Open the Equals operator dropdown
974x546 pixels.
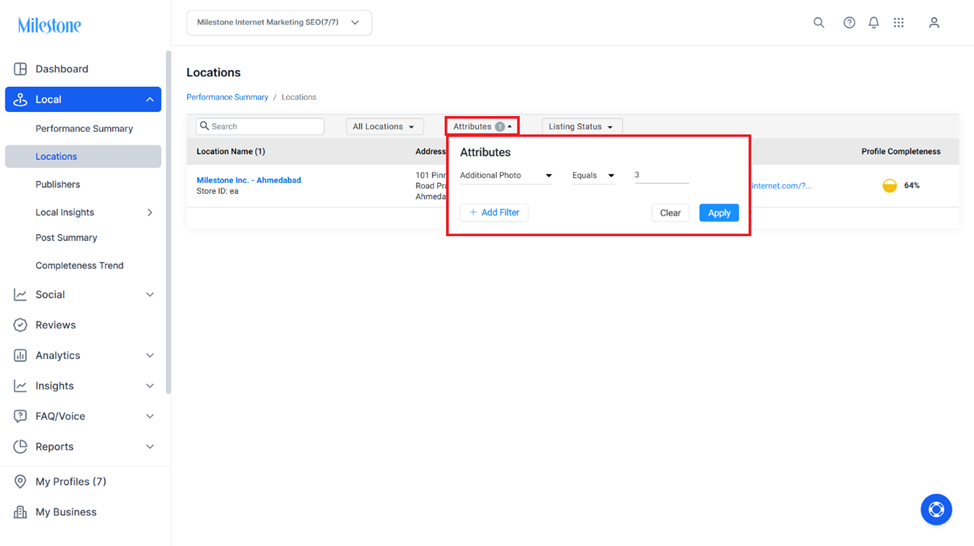tap(593, 176)
